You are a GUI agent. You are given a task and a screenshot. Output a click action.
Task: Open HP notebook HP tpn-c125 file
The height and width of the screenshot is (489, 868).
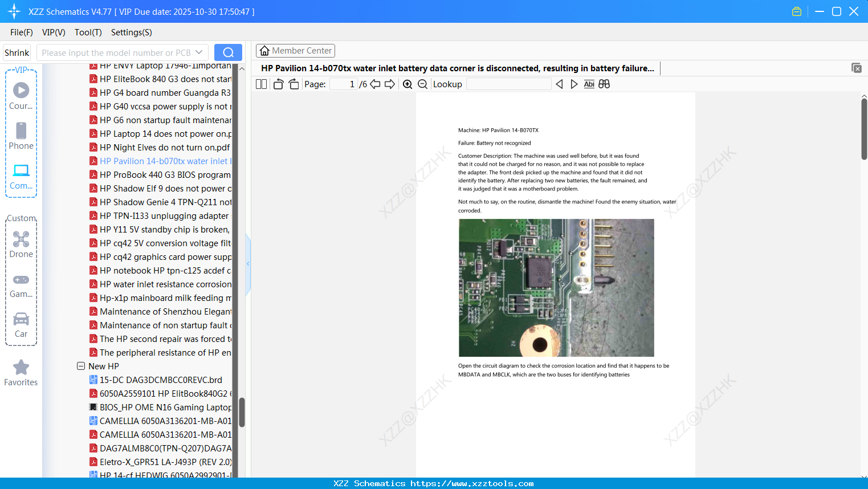(161, 271)
